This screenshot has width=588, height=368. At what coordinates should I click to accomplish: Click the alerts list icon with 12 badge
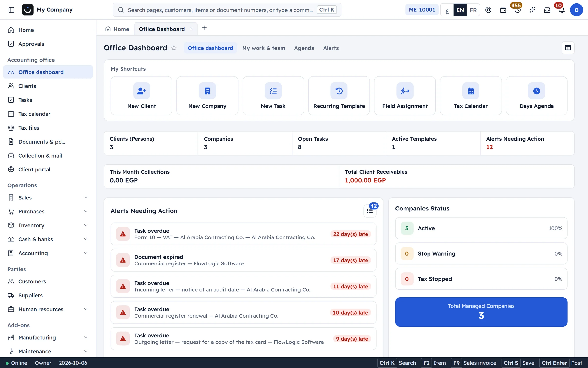370,211
